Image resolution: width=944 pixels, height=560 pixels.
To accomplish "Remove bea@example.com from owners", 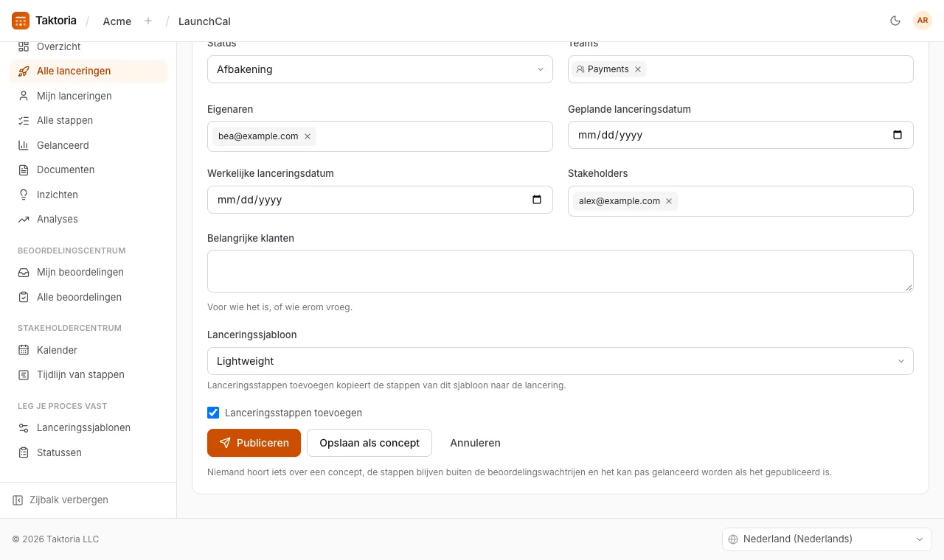I will (308, 136).
